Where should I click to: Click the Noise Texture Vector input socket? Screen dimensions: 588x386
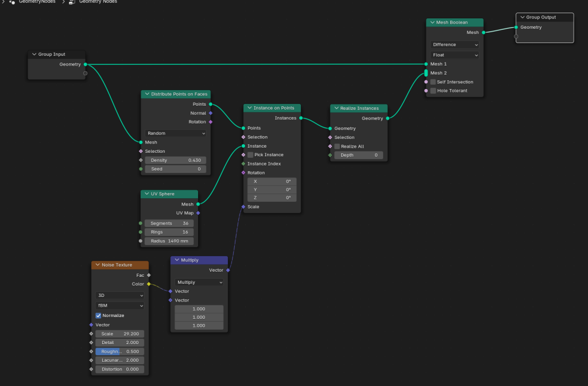91,325
